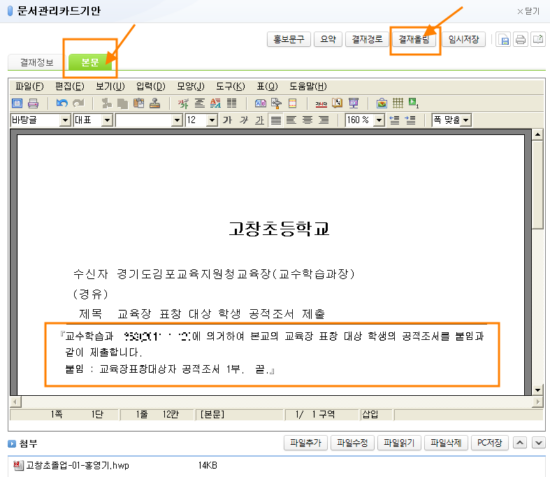Image resolution: width=550 pixels, height=477 pixels.
Task: Click the printer icon in the top-right header
Action: click(521, 39)
